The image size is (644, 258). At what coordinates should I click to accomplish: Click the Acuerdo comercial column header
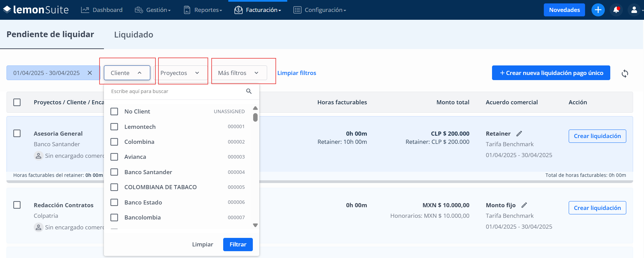[512, 102]
